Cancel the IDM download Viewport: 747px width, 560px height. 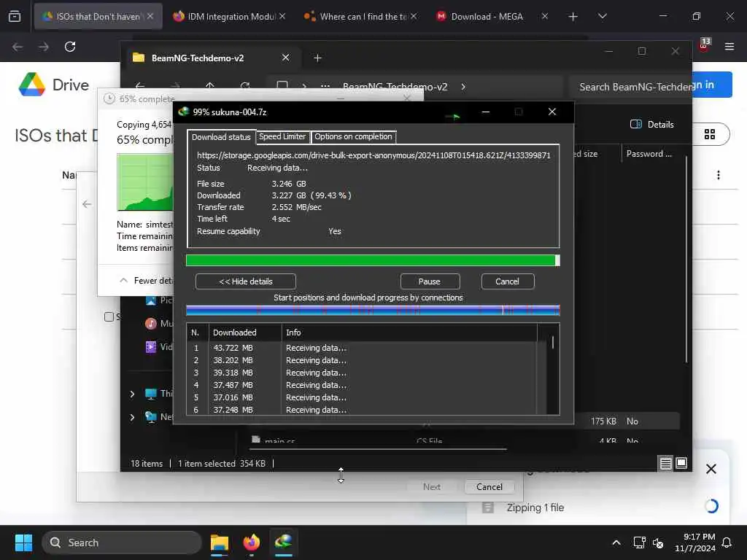[508, 281]
